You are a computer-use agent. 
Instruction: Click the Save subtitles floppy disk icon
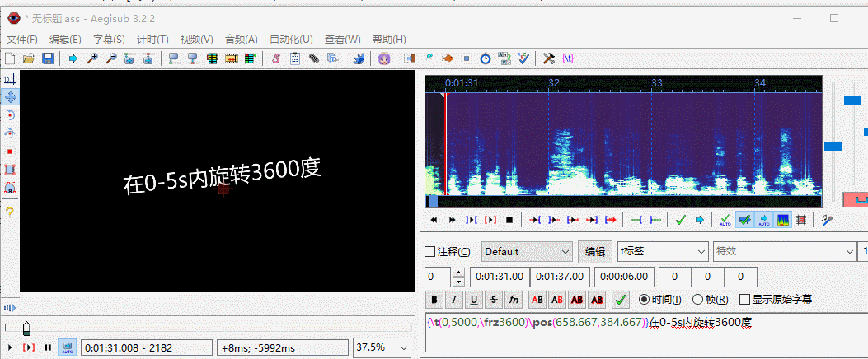(x=48, y=58)
